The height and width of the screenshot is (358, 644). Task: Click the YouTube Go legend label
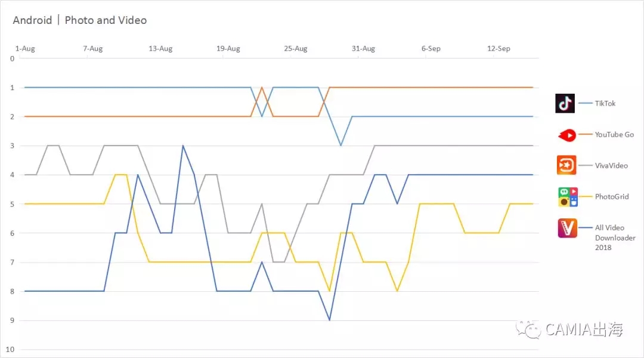tap(614, 134)
